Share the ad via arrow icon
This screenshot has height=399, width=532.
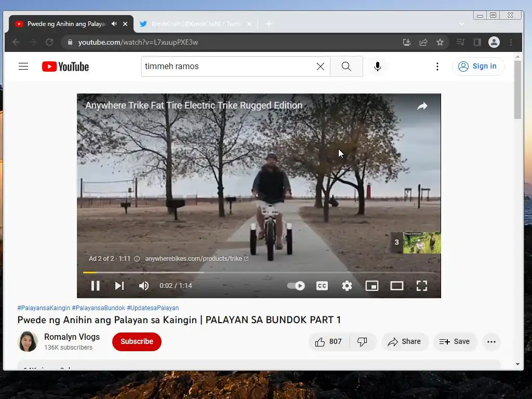[422, 106]
